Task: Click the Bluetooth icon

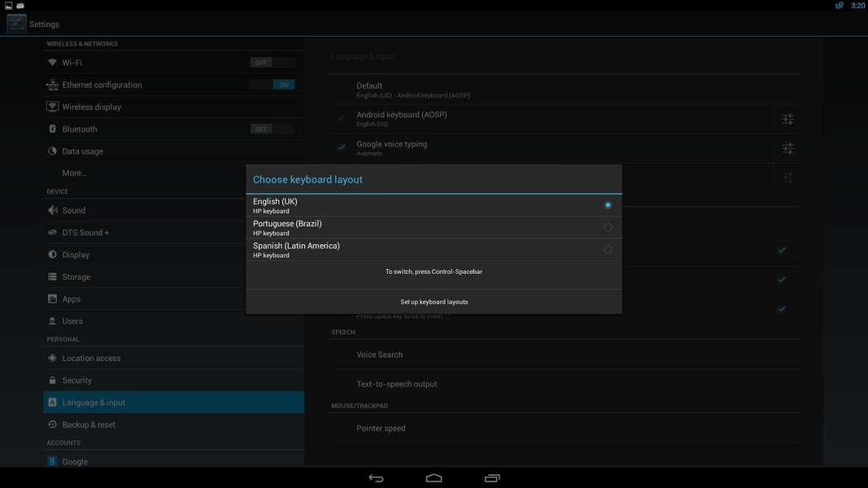Action: 52,129
